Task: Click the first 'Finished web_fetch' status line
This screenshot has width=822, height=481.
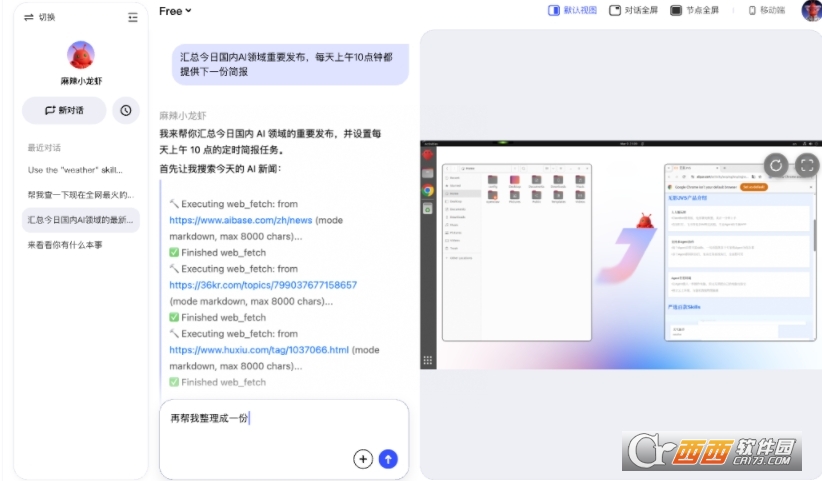Action: (x=218, y=253)
